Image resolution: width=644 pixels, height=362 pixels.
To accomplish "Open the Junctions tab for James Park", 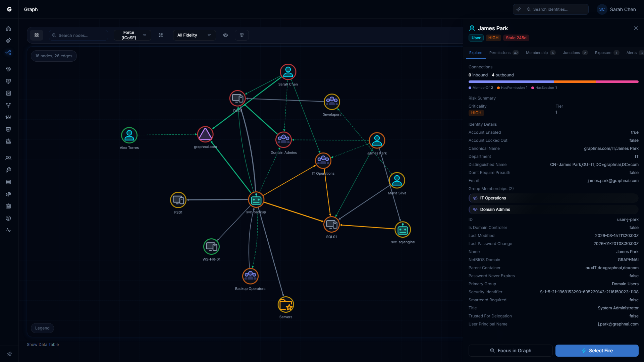I will 571,53.
